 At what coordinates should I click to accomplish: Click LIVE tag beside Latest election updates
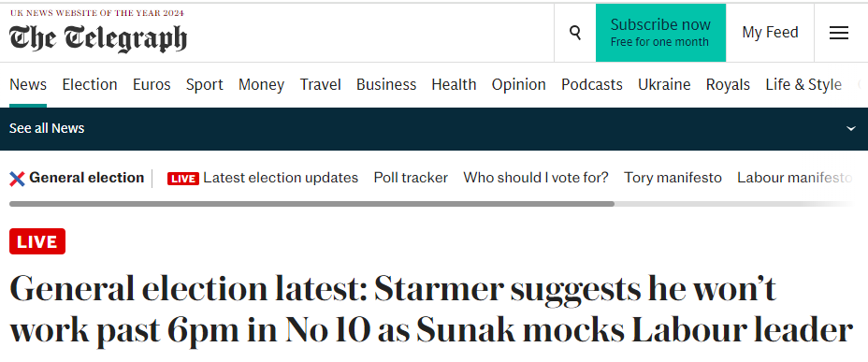coord(183,179)
